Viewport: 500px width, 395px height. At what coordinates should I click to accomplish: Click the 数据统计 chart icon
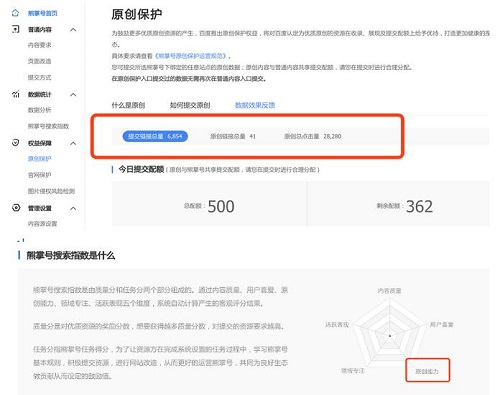16,94
